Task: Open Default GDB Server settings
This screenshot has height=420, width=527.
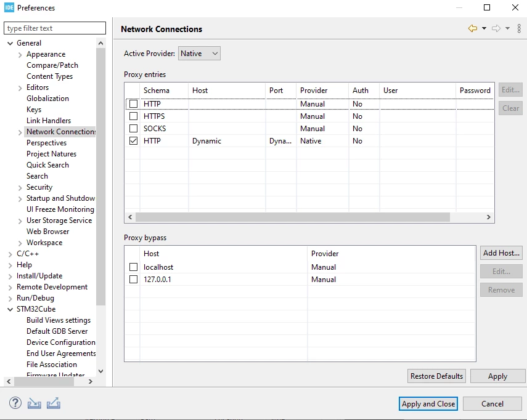Action: pyautogui.click(x=57, y=331)
